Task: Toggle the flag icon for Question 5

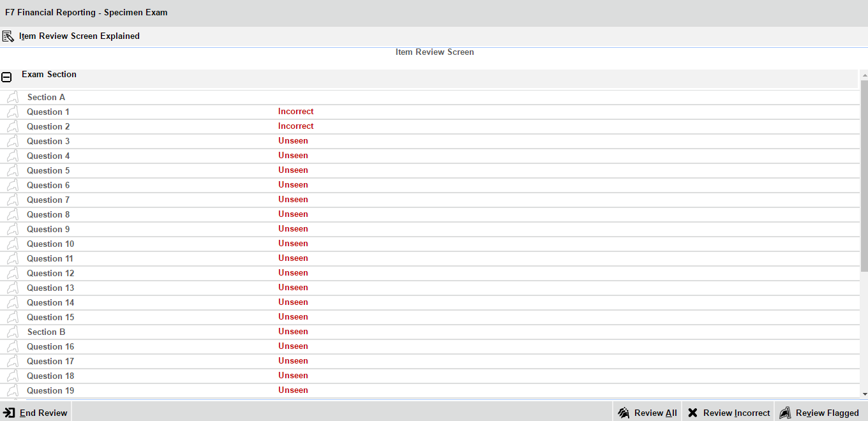Action: coord(13,171)
